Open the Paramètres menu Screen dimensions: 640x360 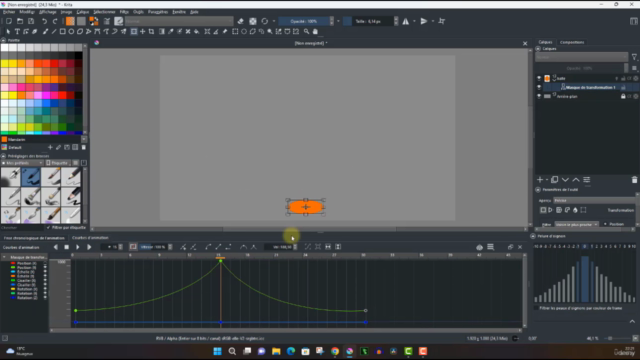(x=158, y=12)
